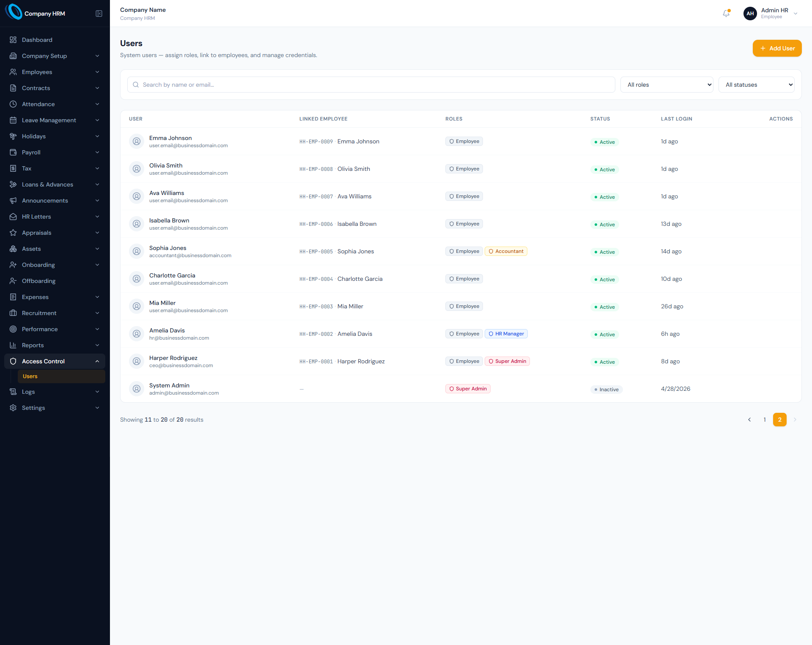Screen dimensions: 812x645
Task: Expand the Payroll submenu chevron
Action: point(97,152)
